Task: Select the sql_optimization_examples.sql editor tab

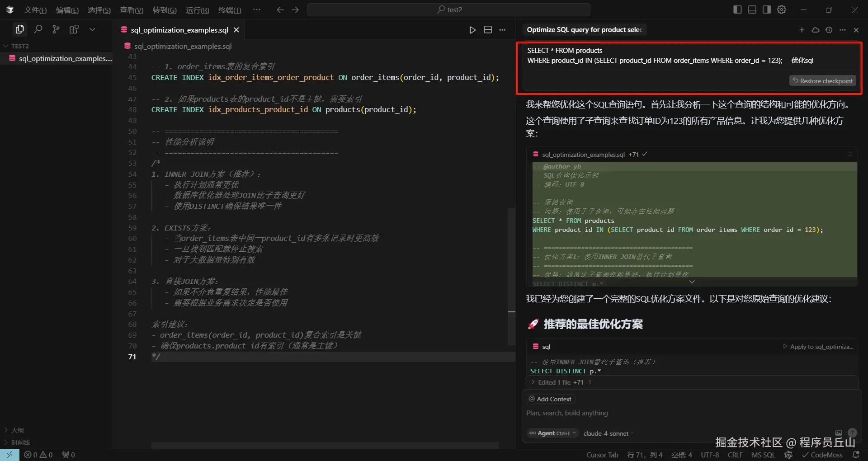Action: (179, 30)
